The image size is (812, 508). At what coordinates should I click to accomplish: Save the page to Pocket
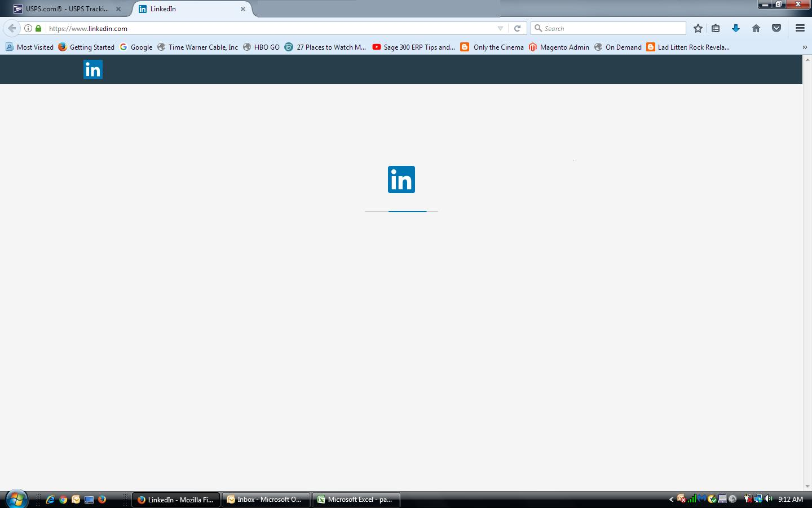(x=776, y=28)
